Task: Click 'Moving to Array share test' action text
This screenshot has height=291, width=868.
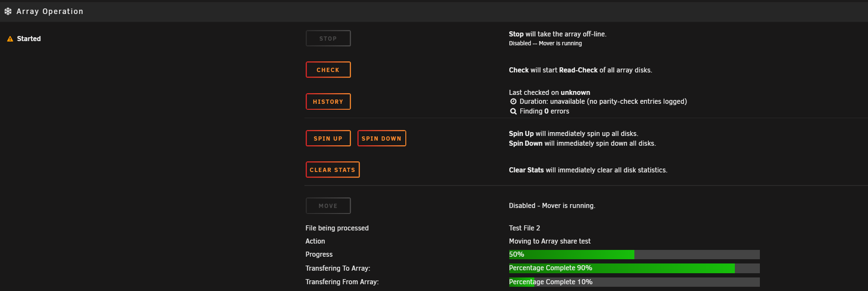Action: coord(550,241)
